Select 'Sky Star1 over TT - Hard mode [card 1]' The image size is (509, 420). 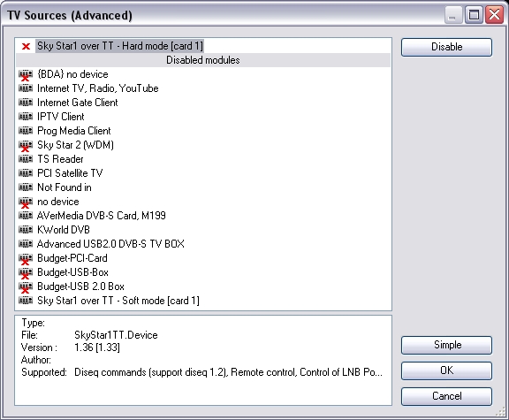coord(120,46)
